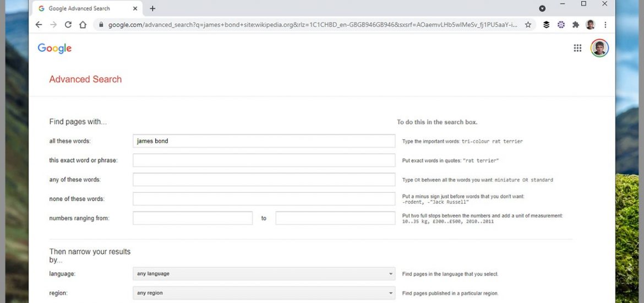
Task: Maximize the Chrome window
Action: tap(583, 4)
